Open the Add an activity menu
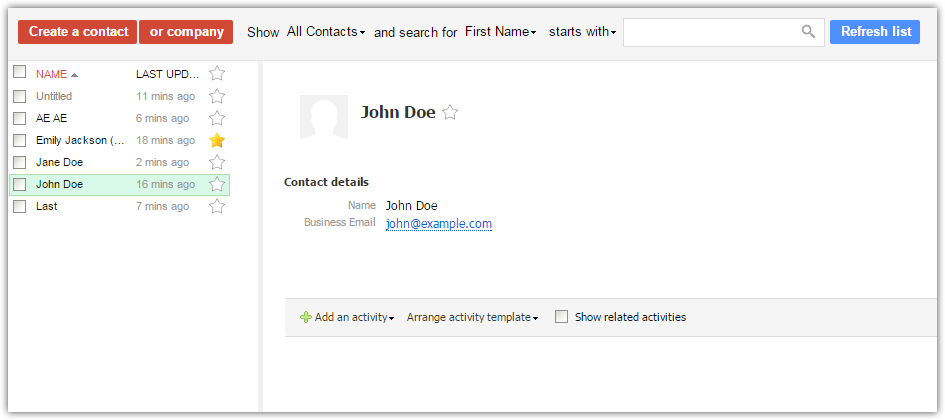 pyautogui.click(x=347, y=317)
